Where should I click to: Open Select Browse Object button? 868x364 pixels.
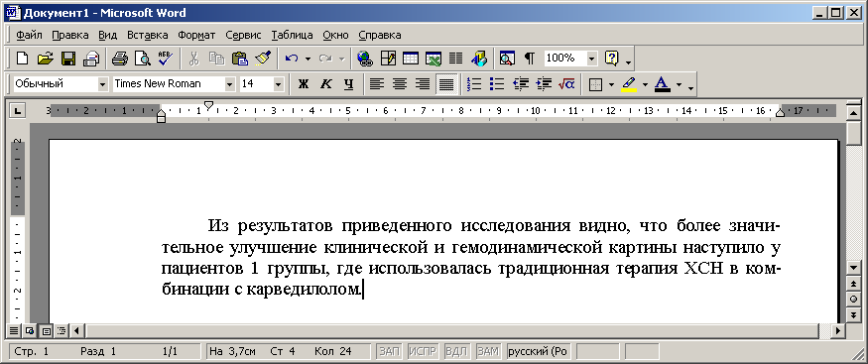(853, 299)
